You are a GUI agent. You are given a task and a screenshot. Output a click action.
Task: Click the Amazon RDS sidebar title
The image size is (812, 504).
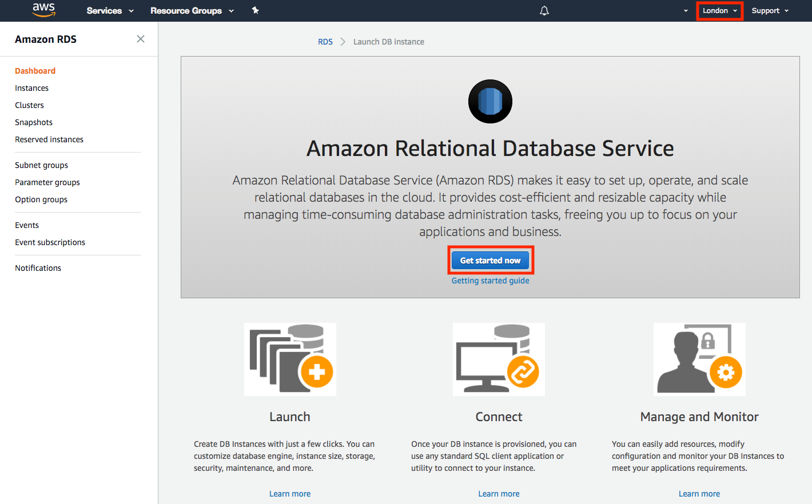pos(46,39)
